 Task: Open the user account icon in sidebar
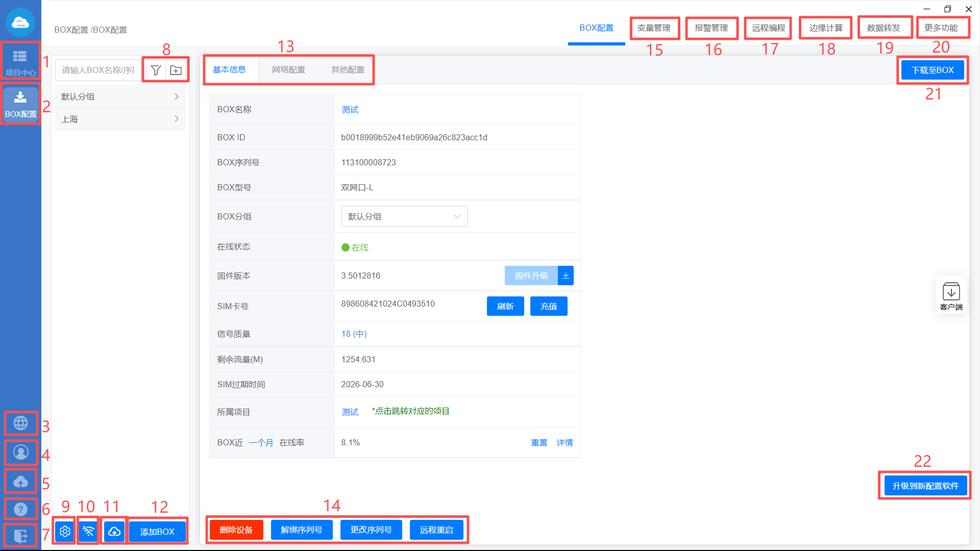(x=20, y=452)
